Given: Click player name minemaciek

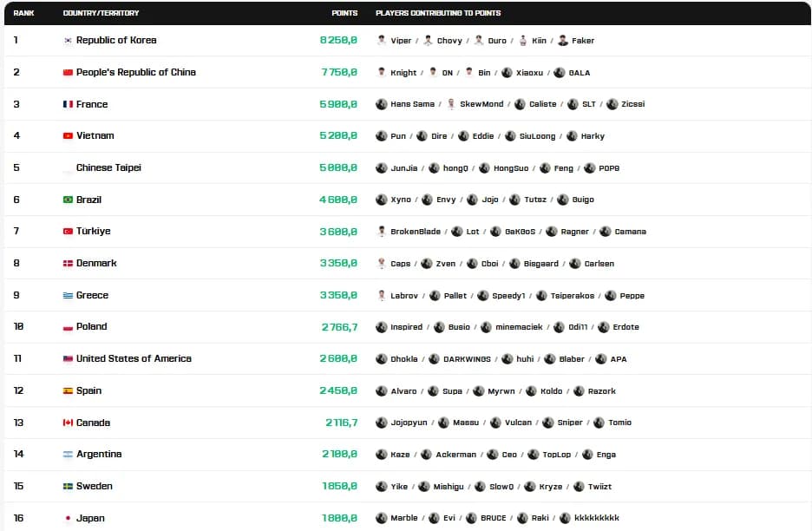Looking at the screenshot, I should (519, 327).
